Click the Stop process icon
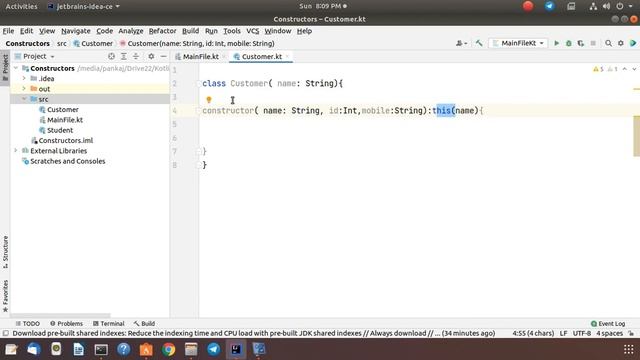The height and width of the screenshot is (360, 640). 593,43
